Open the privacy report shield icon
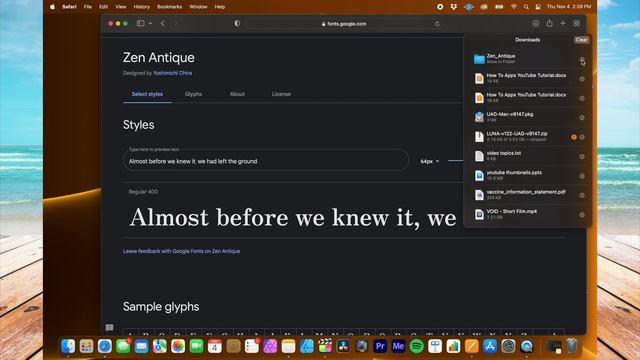This screenshot has height=360, width=640. pos(237,24)
